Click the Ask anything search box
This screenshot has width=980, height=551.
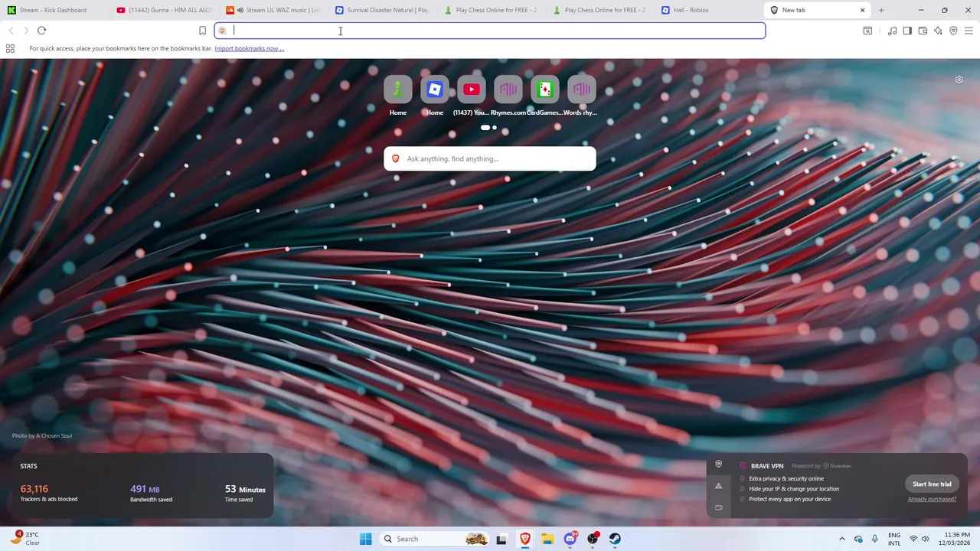point(490,158)
